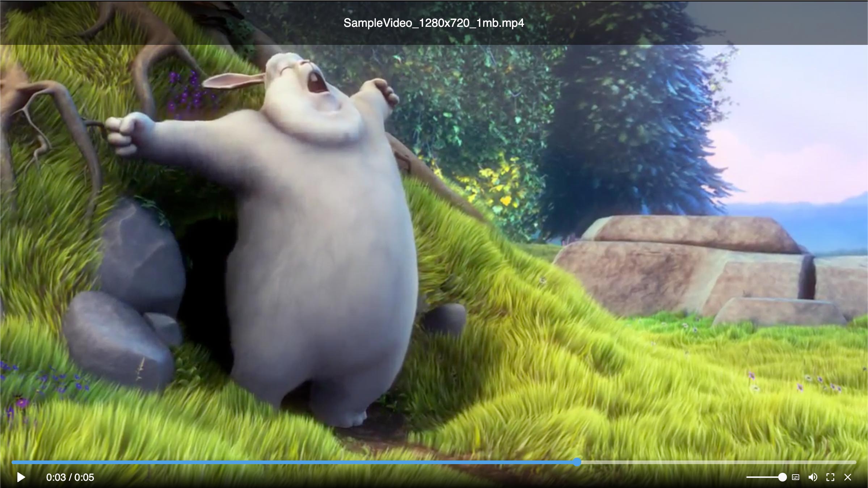
Task: Mute audio with speaker icon
Action: pos(813,477)
